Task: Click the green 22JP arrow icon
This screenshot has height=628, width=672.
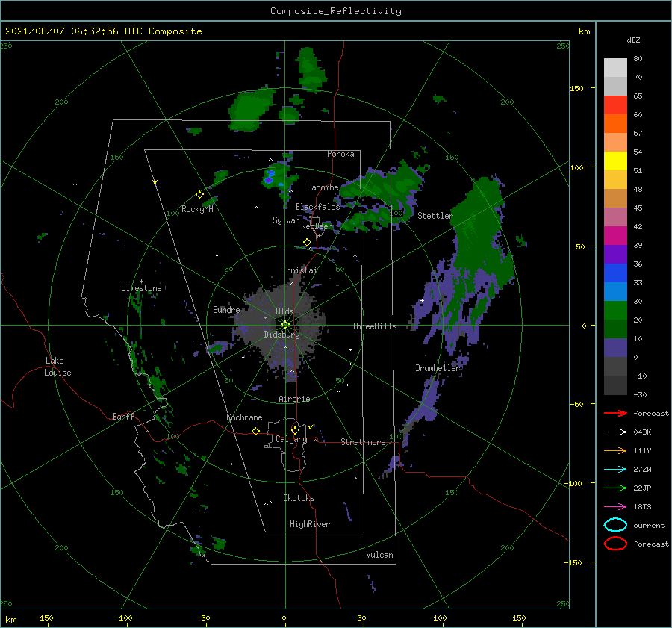Action: point(615,488)
